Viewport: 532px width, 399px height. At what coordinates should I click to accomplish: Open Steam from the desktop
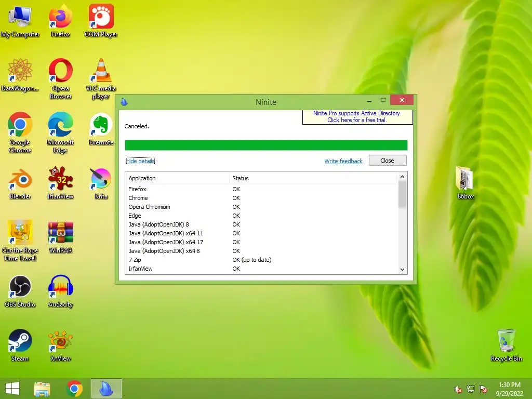point(20,345)
